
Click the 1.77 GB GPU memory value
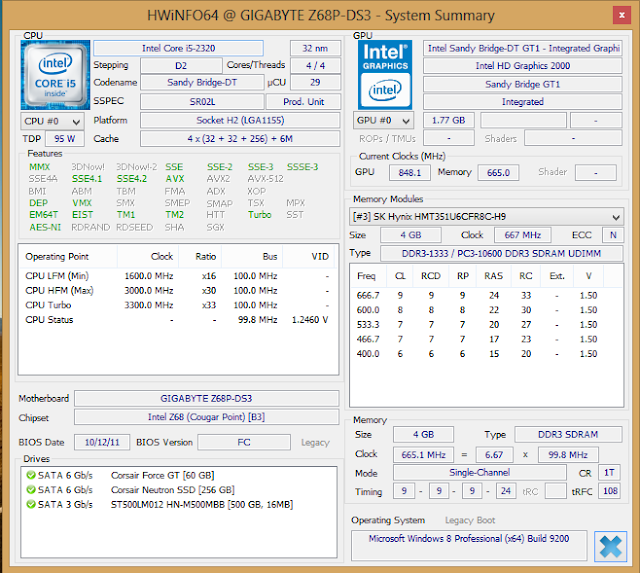pos(449,120)
